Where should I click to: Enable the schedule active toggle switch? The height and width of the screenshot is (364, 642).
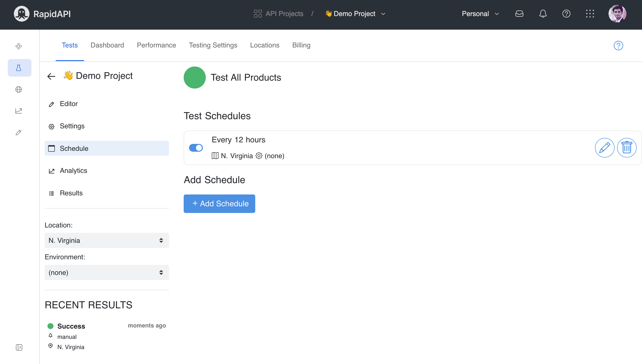pyautogui.click(x=196, y=148)
